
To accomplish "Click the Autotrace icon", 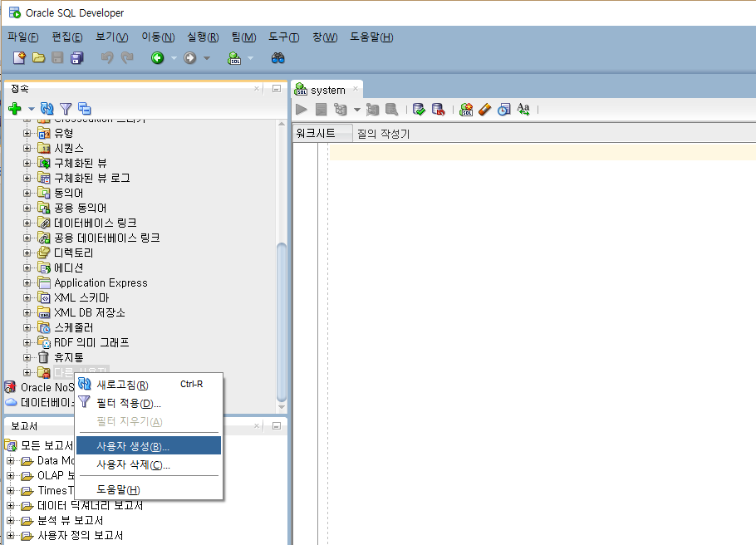I will click(x=372, y=110).
